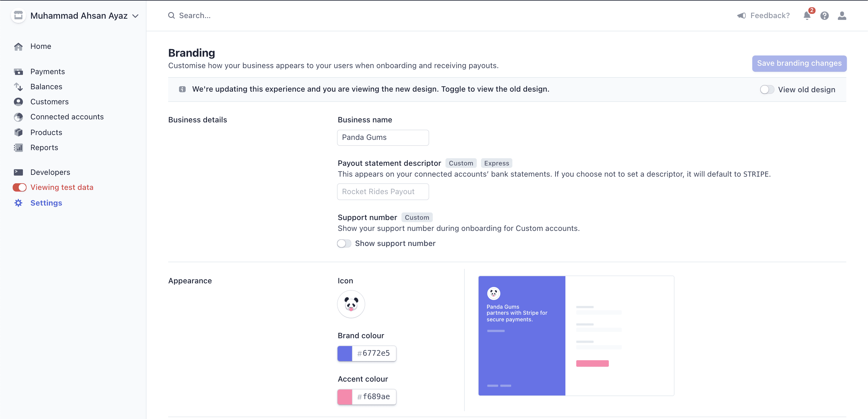The width and height of the screenshot is (868, 419).
Task: Expand the Muhammad Ahsan Ayaz account dropdown
Action: point(135,16)
